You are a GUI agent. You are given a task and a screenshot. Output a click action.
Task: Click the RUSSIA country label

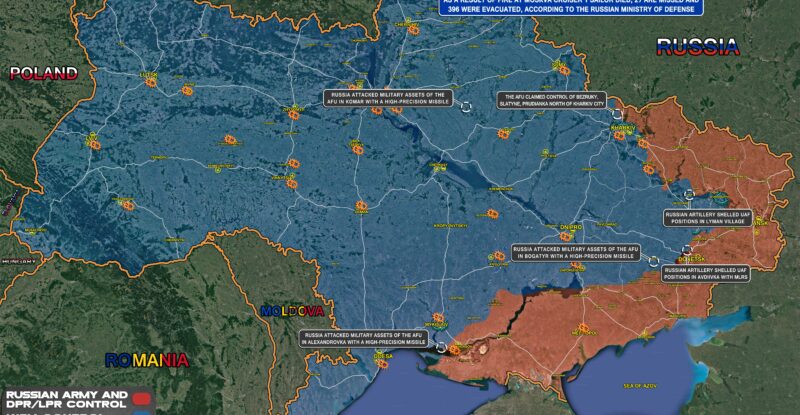[697, 46]
